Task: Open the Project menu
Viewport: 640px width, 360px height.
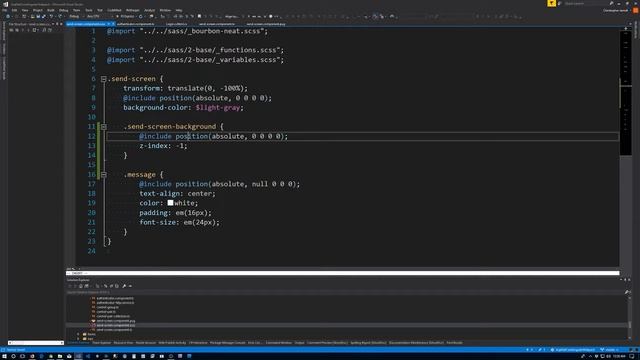Action: (x=38, y=10)
